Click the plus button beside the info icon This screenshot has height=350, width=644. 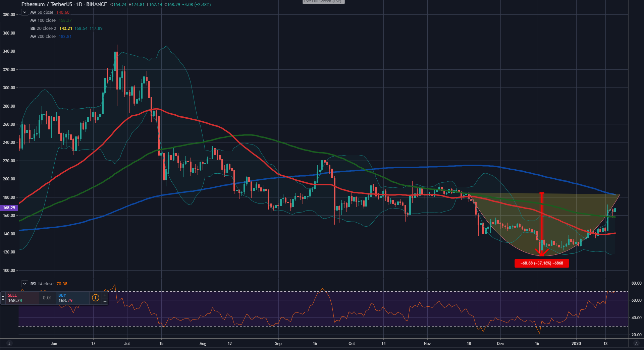point(105,295)
